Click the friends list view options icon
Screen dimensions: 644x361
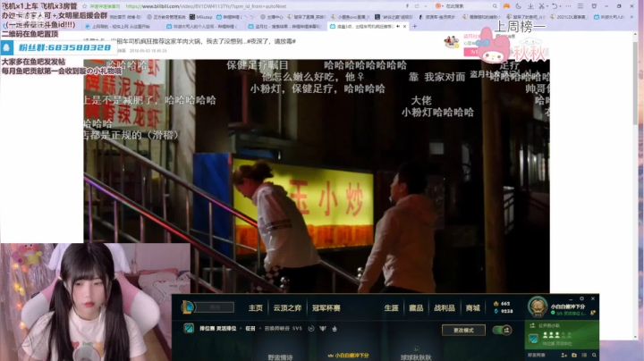[584, 355]
